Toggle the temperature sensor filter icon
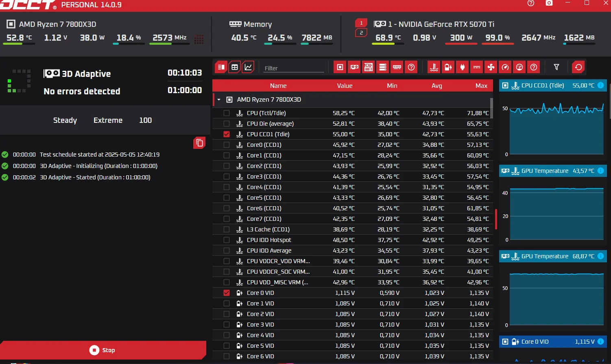The width and height of the screenshot is (611, 364). click(x=434, y=67)
